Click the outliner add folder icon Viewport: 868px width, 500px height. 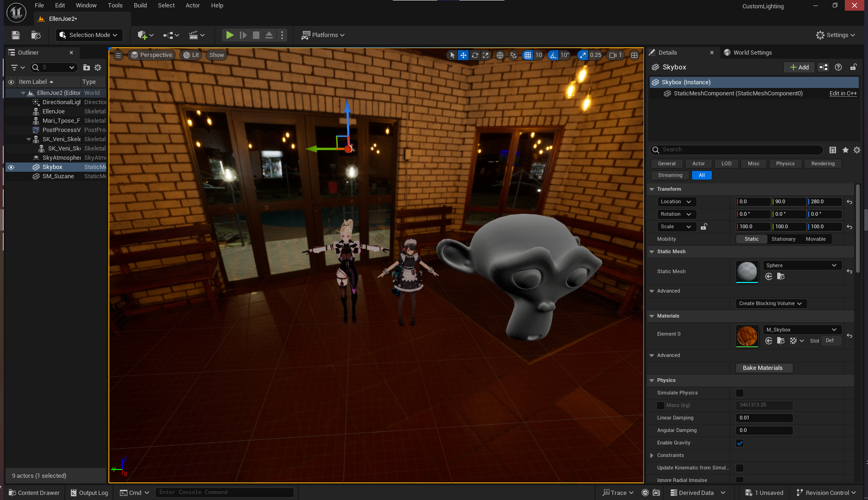86,68
